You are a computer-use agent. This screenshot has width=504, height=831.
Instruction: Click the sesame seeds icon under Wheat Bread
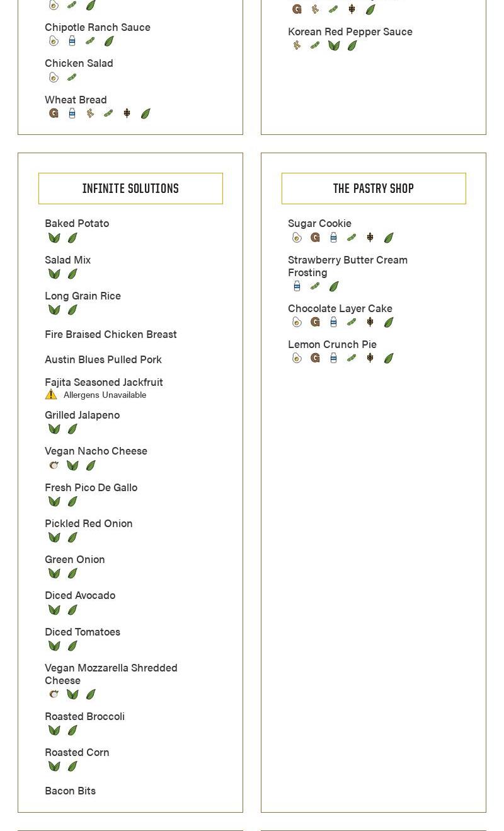[x=90, y=113]
